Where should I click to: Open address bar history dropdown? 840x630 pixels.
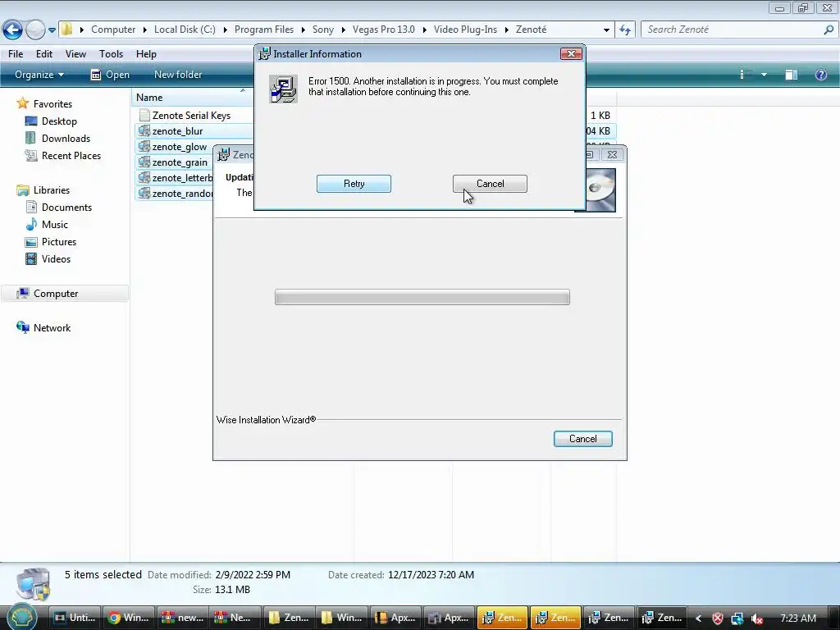[606, 30]
